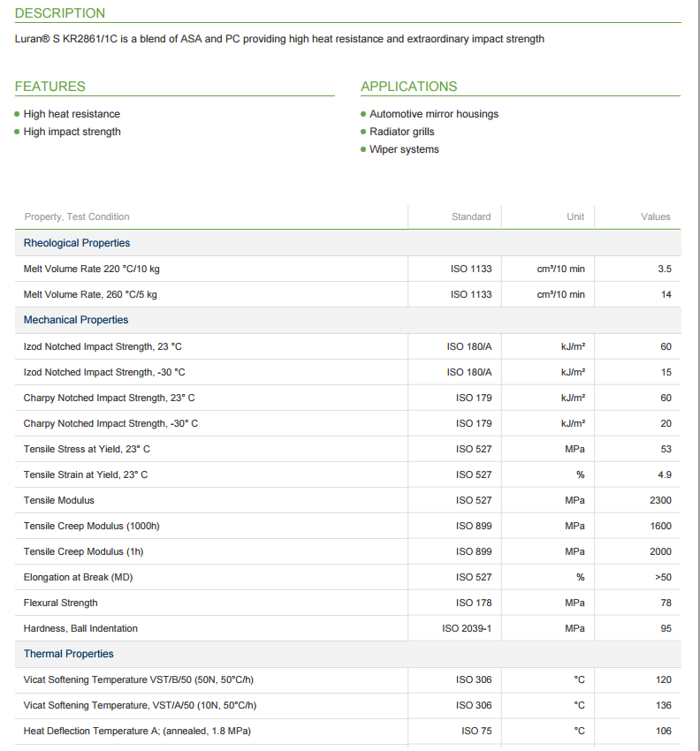Click 'cm³/10 min' unit in 260 °C/5 kg row

point(560,294)
